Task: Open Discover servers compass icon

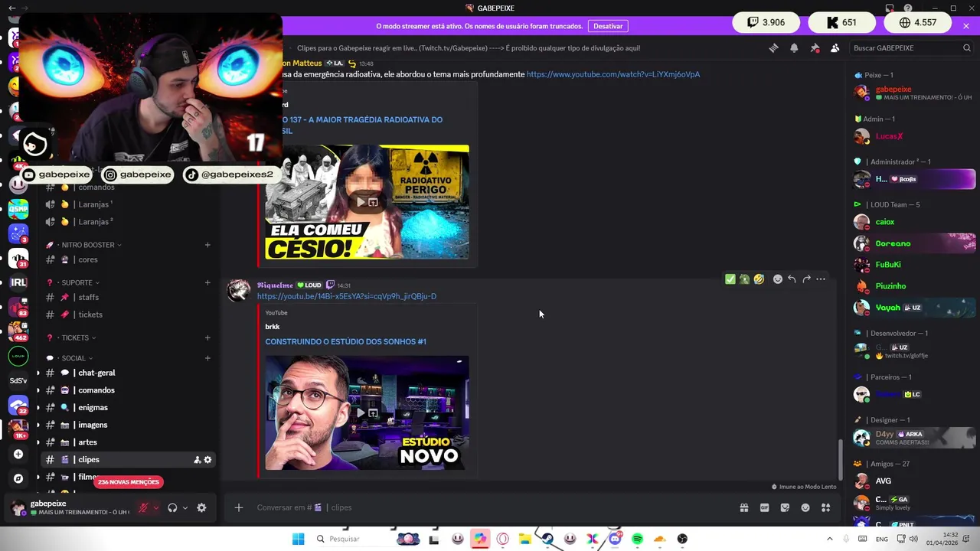Action: pos(18,478)
